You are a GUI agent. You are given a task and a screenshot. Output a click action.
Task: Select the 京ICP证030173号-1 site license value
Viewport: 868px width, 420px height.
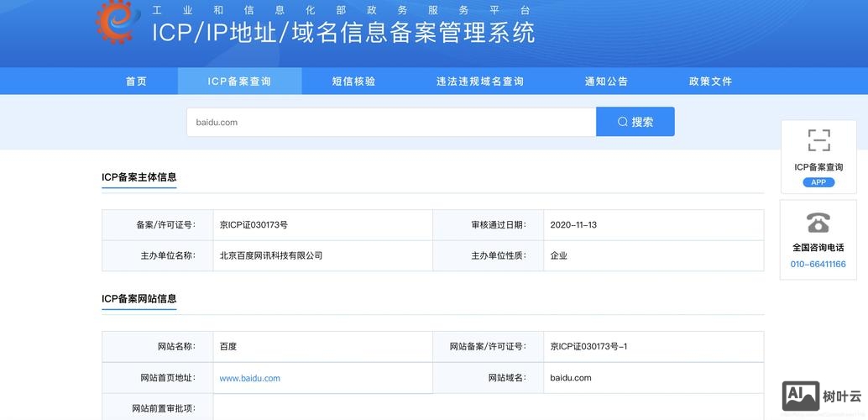[x=588, y=347]
